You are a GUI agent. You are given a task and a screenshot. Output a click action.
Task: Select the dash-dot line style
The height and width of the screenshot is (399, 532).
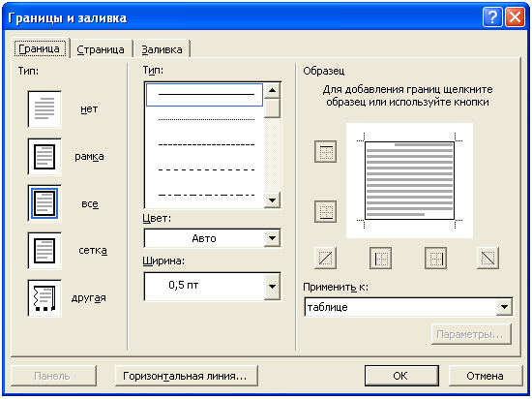[205, 195]
